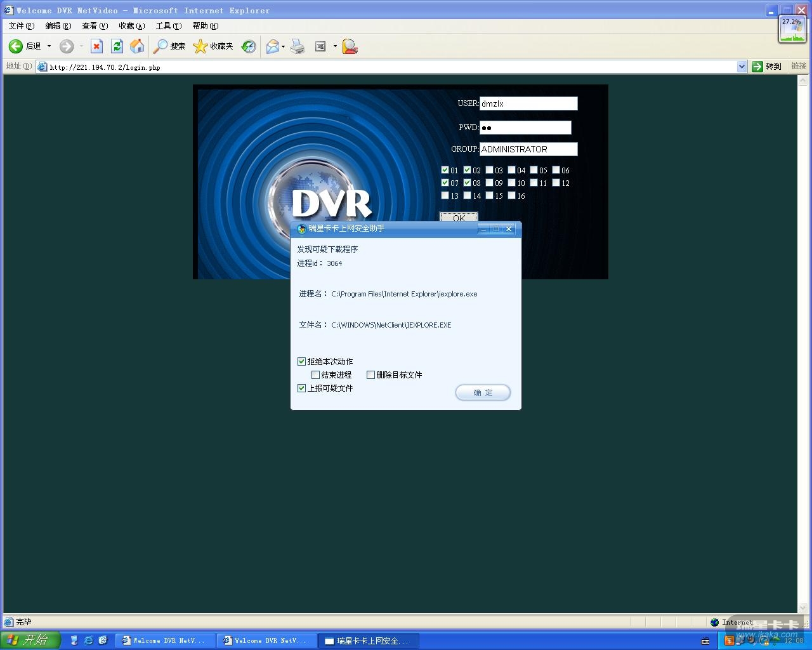Uncheck channel 01 checkbox
This screenshot has height=650, width=812.
(x=445, y=170)
